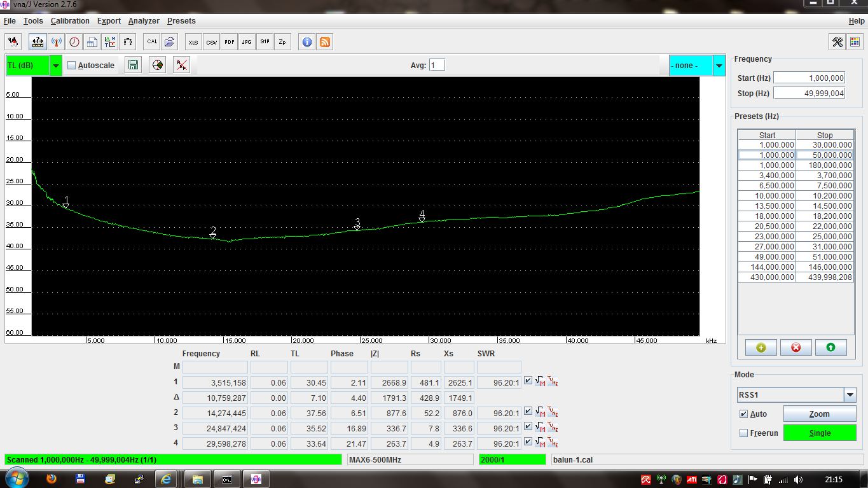Open Firefox from the taskbar
The height and width of the screenshot is (488, 868).
[51, 479]
